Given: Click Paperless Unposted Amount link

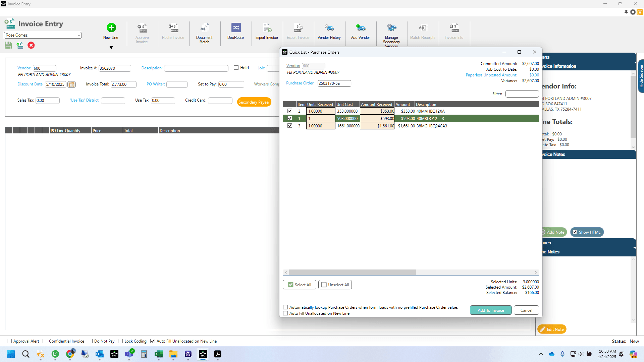Looking at the screenshot, I should tap(491, 75).
